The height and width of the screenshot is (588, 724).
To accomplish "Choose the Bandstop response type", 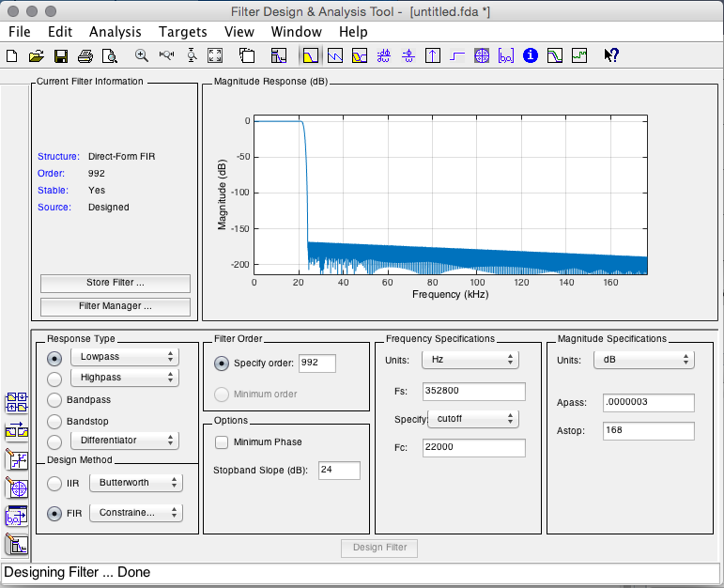I will (54, 421).
